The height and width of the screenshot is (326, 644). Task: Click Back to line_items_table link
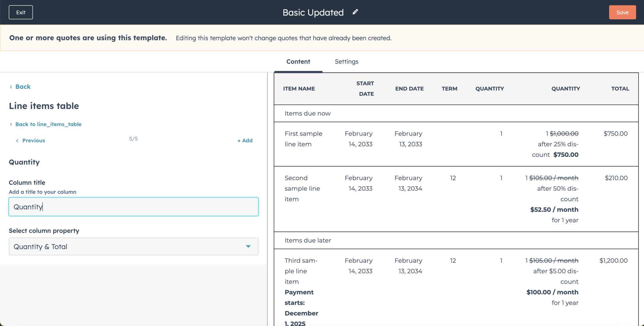pyautogui.click(x=46, y=124)
